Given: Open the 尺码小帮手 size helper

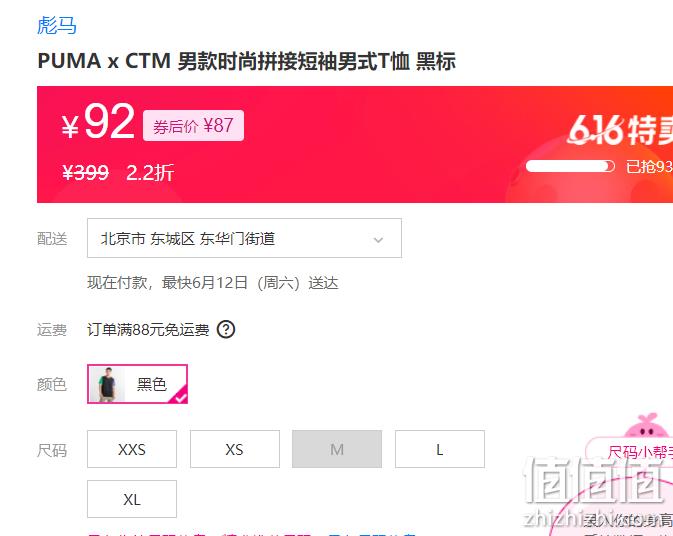Looking at the screenshot, I should click(640, 451).
